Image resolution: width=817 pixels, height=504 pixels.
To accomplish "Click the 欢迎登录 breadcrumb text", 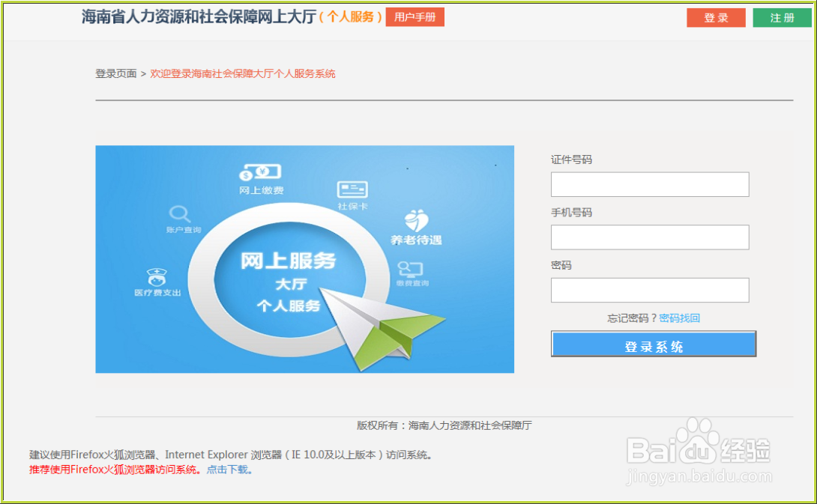I will click(x=242, y=74).
